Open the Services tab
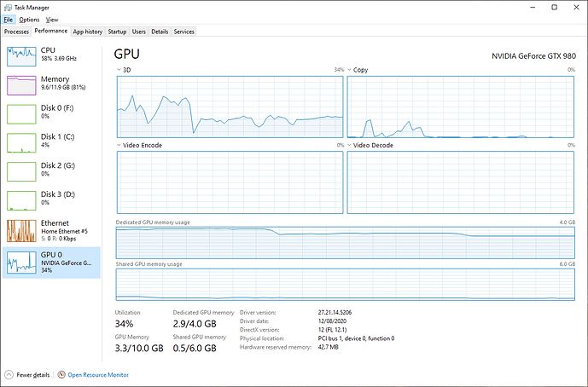Viewport: 588px width, 387px height. [x=183, y=32]
